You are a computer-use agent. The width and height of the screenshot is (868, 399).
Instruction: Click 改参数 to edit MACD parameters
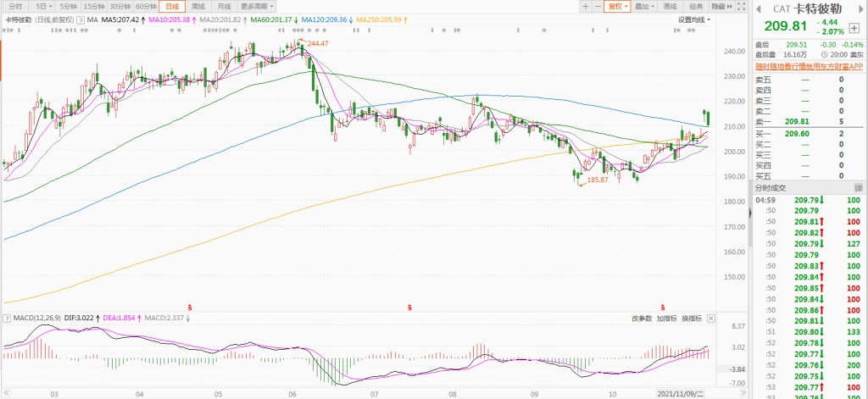coord(641,318)
